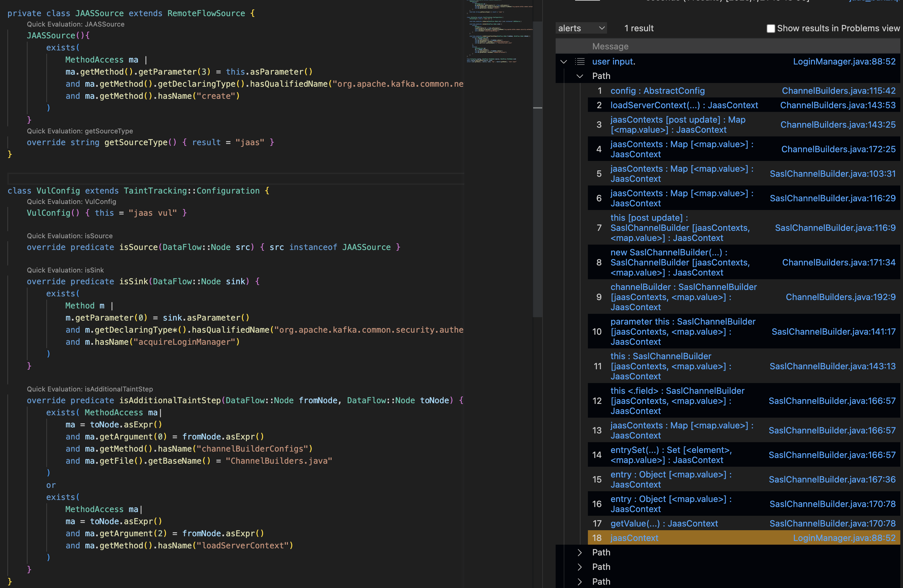The height and width of the screenshot is (588, 903).
Task: Run 'Quick Evaluation: isAdditionalTaintStep' code lens
Action: [x=90, y=389]
